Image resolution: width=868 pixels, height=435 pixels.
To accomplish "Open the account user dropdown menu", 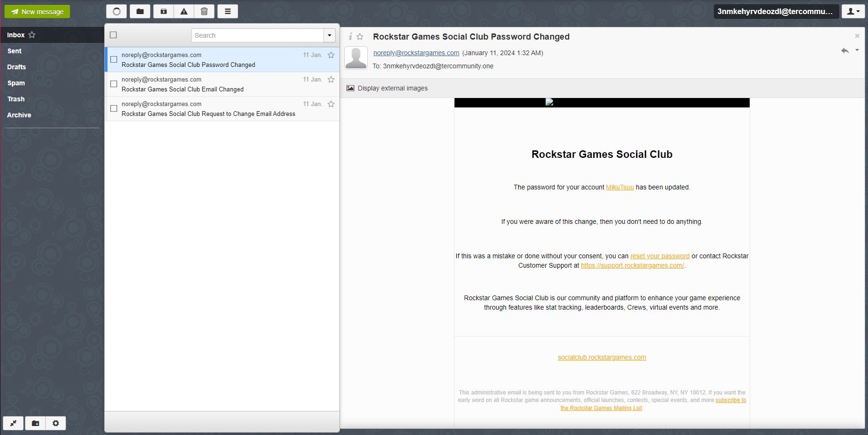I will [853, 11].
